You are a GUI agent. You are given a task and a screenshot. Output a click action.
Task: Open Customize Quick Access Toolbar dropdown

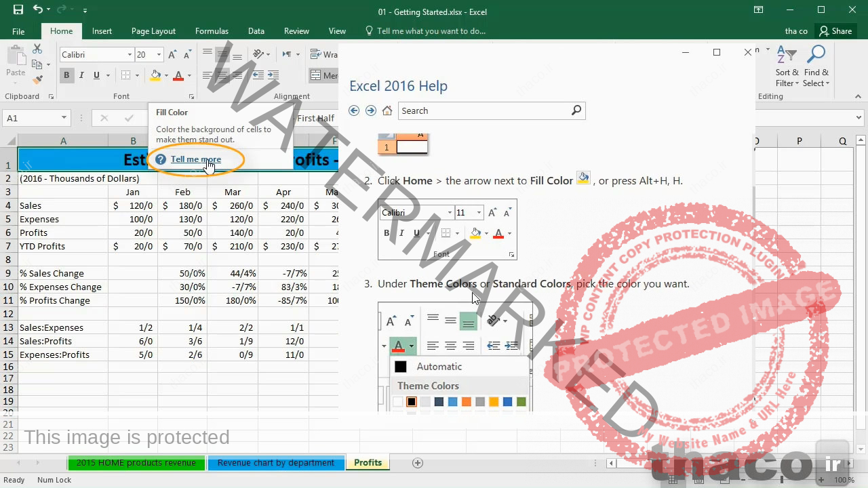85,11
